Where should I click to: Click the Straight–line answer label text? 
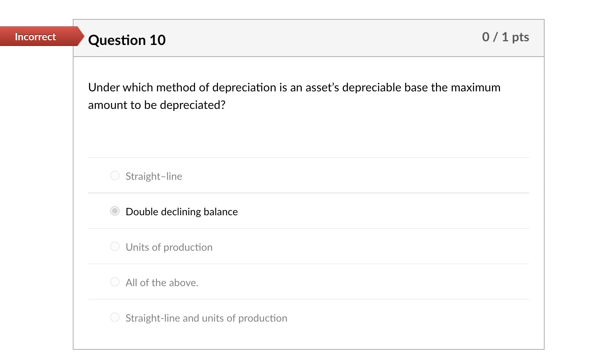coord(154,176)
